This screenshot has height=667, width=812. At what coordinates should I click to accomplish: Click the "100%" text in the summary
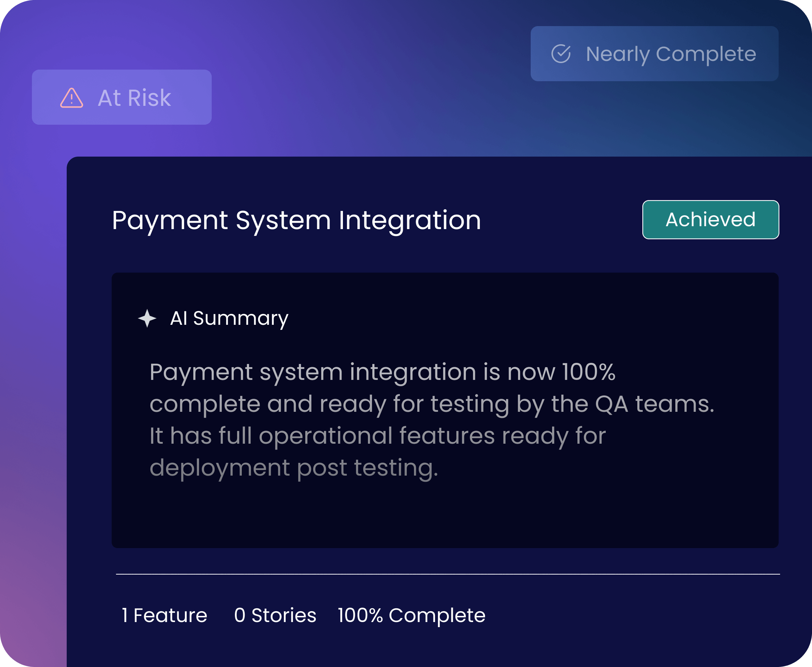tap(588, 372)
